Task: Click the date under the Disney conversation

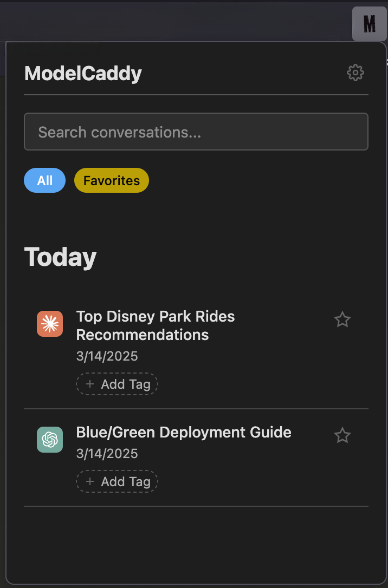Action: [107, 356]
